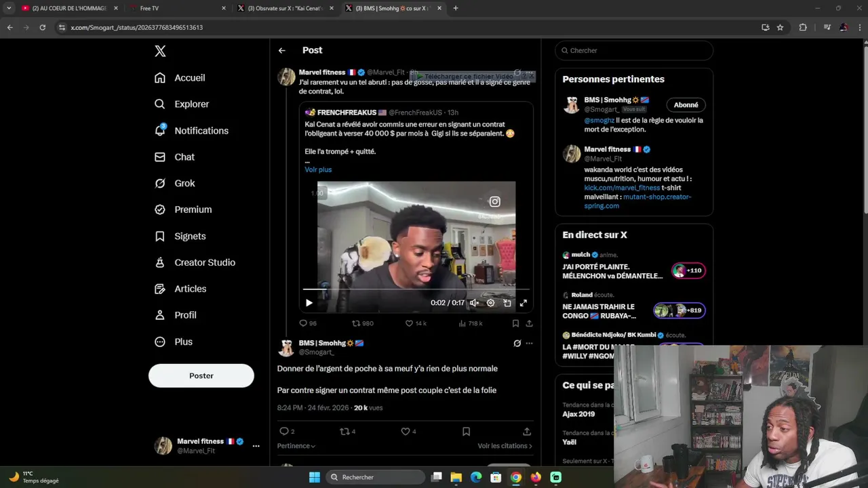
Task: Open Signets bookmarks in sidebar
Action: (180, 237)
